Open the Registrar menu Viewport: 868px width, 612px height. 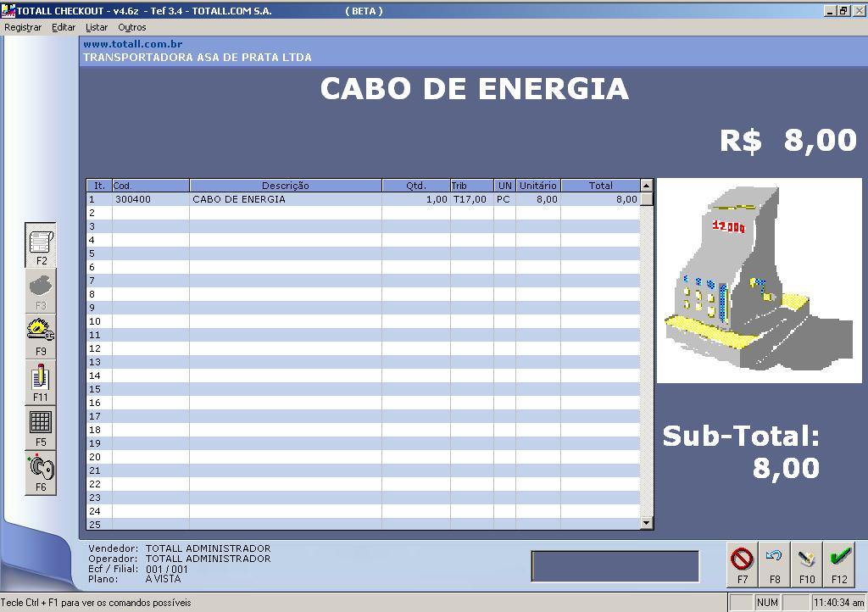point(23,27)
